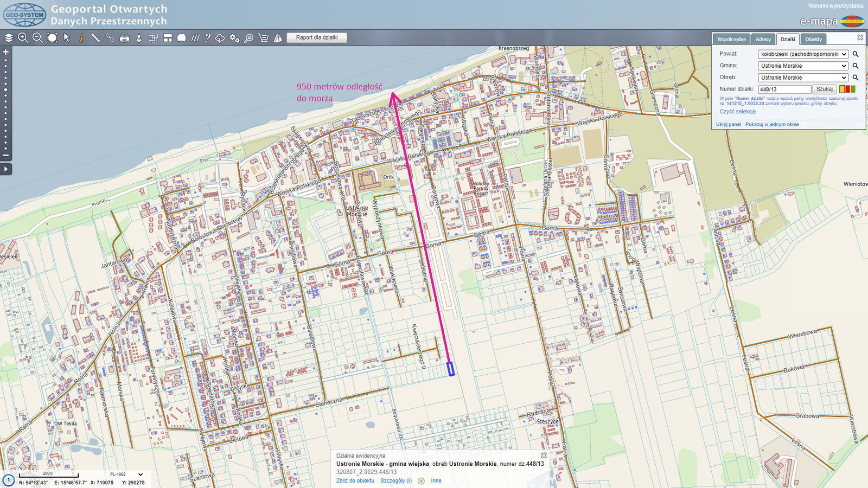Click the question mark help icon
The width and height of the screenshot is (868, 488).
(207, 38)
